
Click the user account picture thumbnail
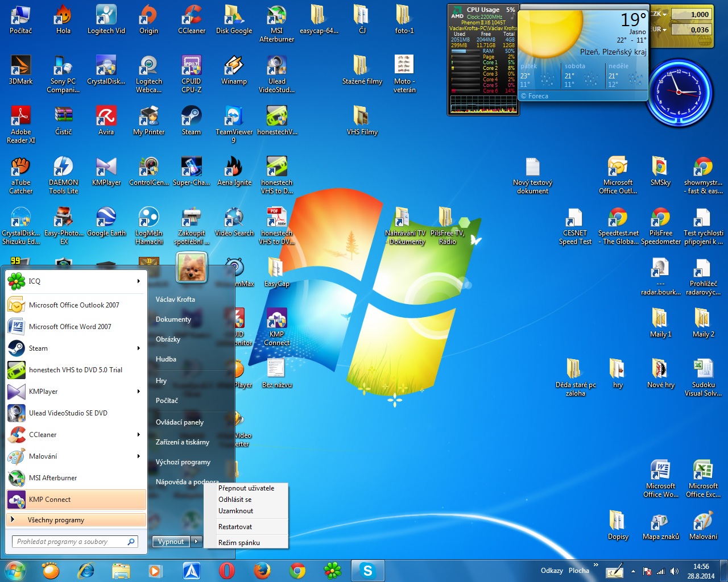192,268
